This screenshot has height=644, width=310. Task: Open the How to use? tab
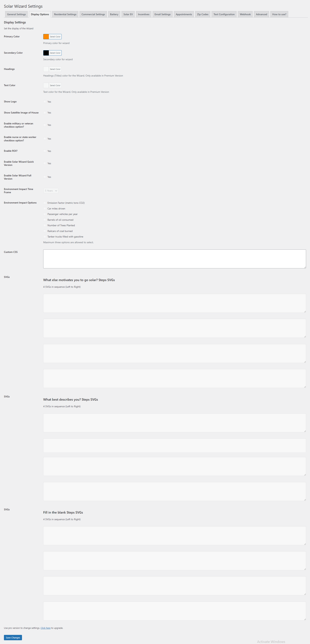coord(279,14)
